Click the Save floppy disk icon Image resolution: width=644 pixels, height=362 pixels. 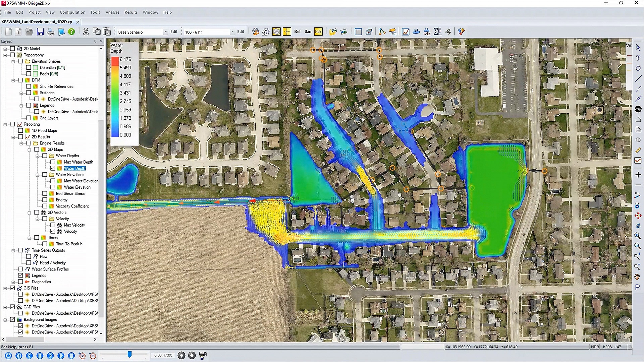pyautogui.click(x=40, y=32)
